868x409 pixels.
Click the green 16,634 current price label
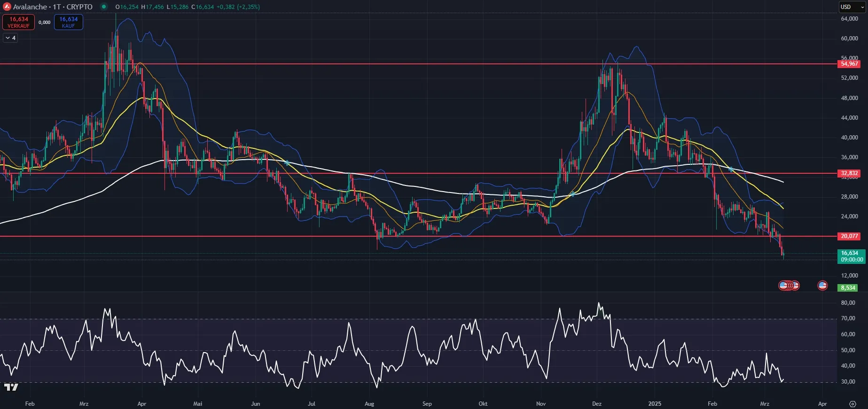click(x=852, y=256)
